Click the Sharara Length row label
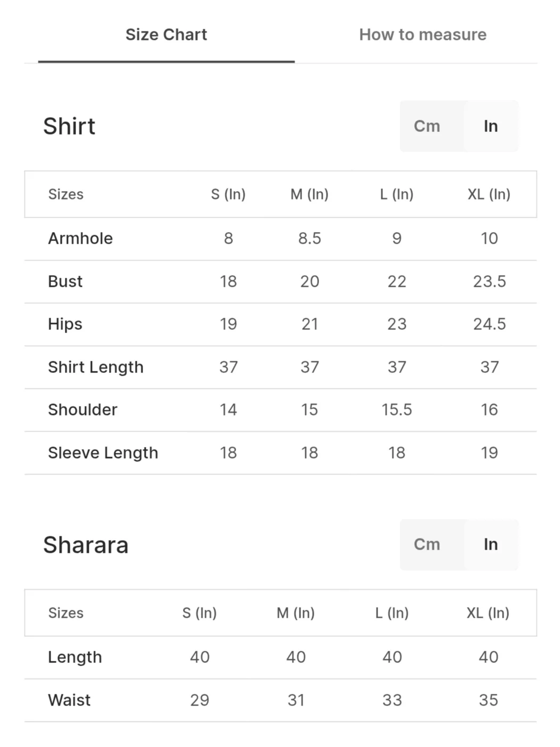The image size is (560, 747). [x=75, y=657]
